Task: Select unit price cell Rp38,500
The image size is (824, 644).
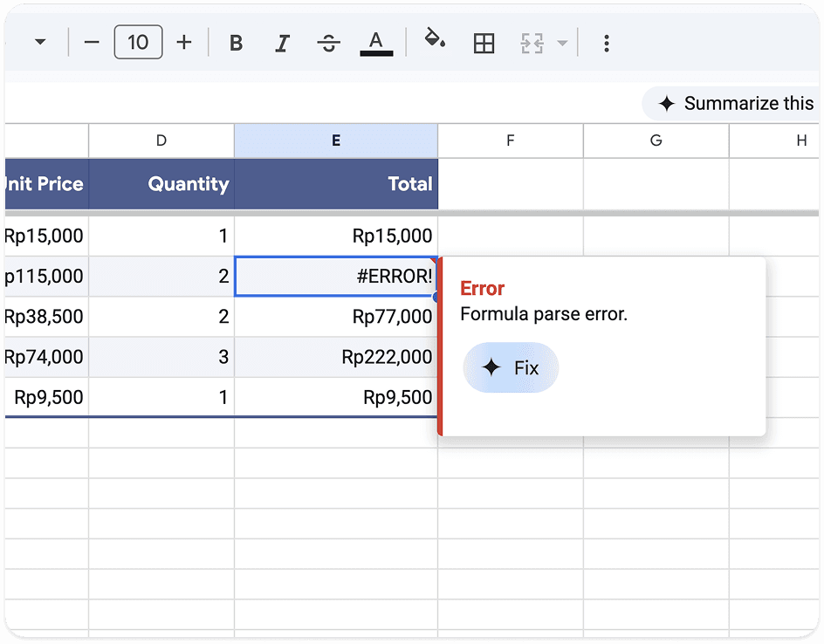Action: [47, 317]
